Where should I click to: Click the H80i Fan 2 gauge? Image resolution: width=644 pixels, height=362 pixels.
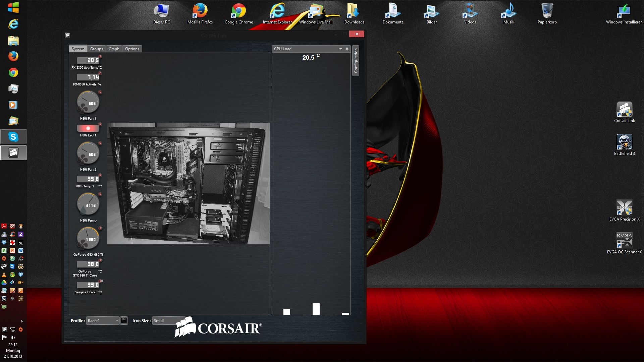(x=88, y=154)
